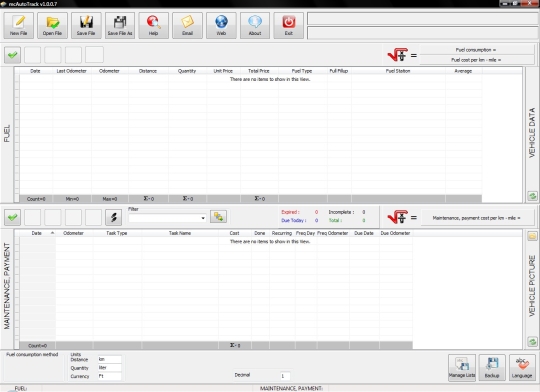540x392 pixels.
Task: Click the Freq Odometer column header
Action: pos(333,233)
